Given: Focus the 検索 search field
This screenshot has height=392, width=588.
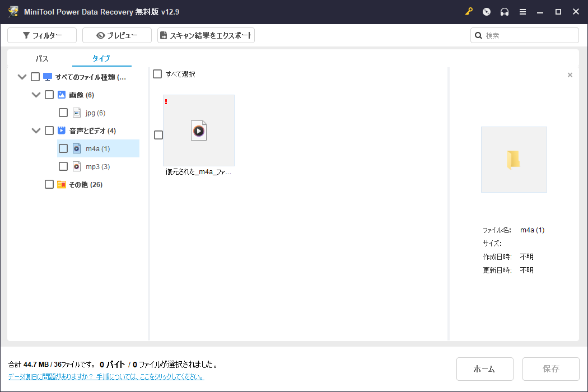Looking at the screenshot, I should [x=525, y=35].
